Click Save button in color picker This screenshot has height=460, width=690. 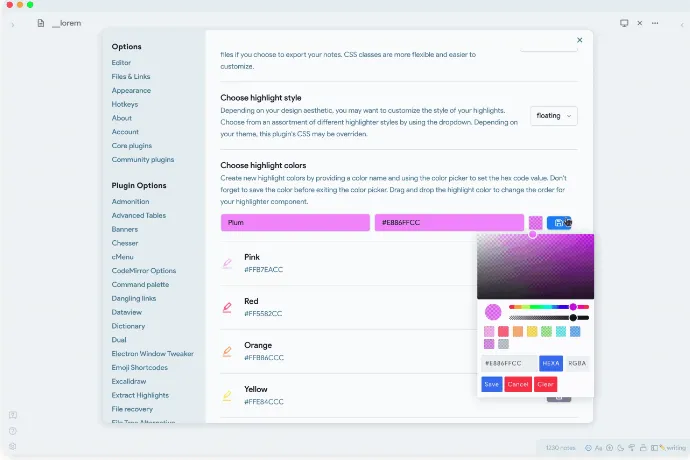(492, 384)
